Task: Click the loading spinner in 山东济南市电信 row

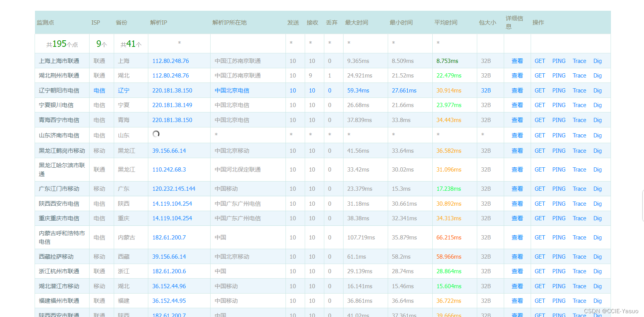Action: [156, 134]
